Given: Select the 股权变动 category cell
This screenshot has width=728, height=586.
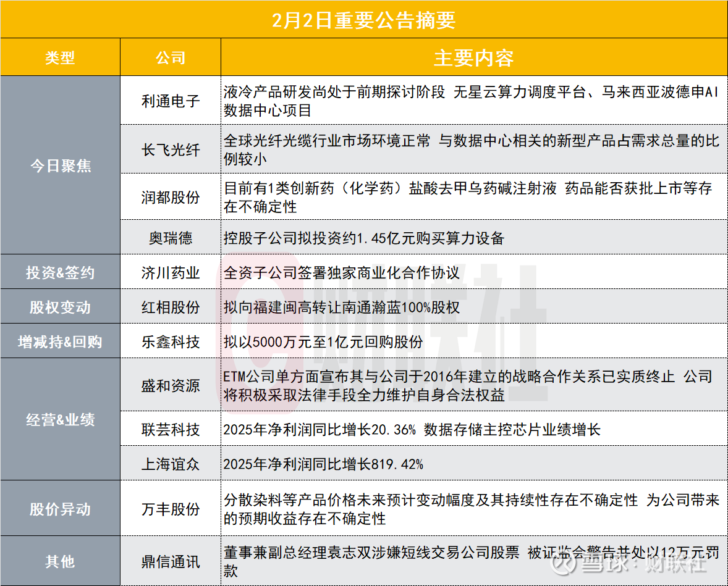Looking at the screenshot, I should 61,307.
